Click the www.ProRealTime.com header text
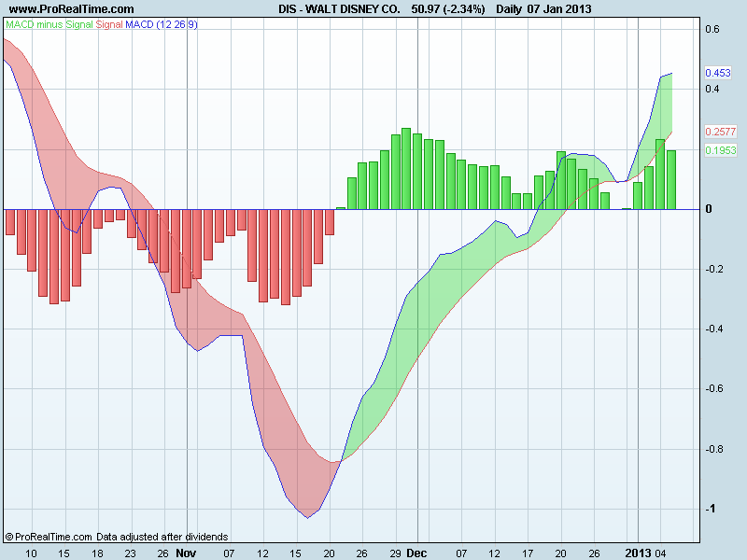The height and width of the screenshot is (560, 747). (72, 9)
